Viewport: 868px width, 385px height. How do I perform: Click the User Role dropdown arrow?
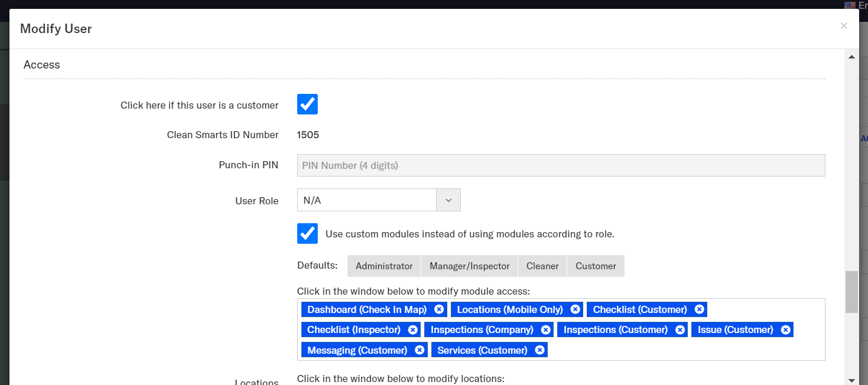[448, 200]
